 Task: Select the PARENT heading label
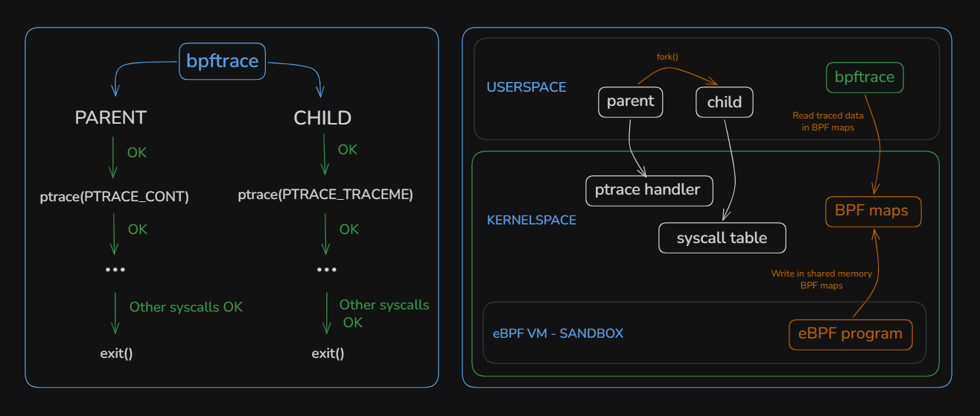point(111,118)
